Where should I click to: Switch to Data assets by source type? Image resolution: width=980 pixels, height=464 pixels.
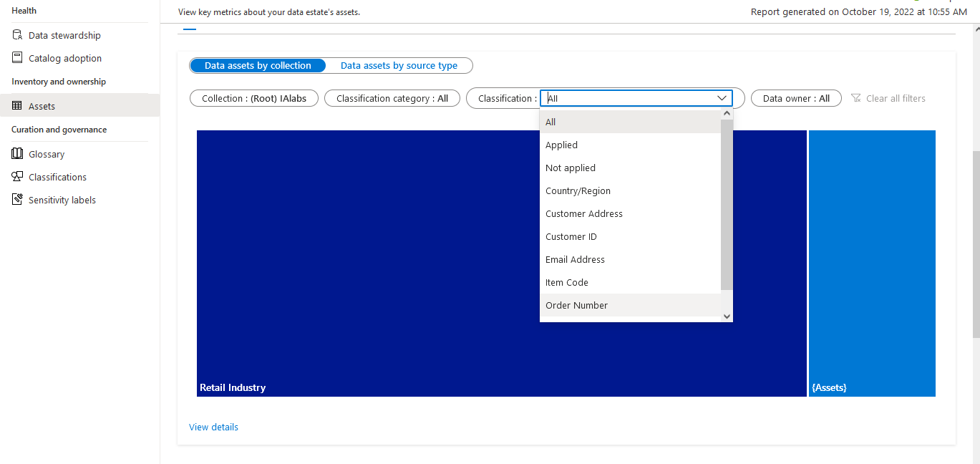coord(399,65)
